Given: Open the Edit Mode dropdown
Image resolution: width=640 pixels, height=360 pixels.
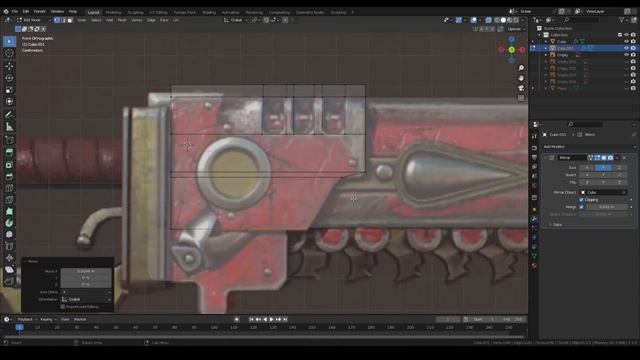Looking at the screenshot, I should tap(34, 20).
